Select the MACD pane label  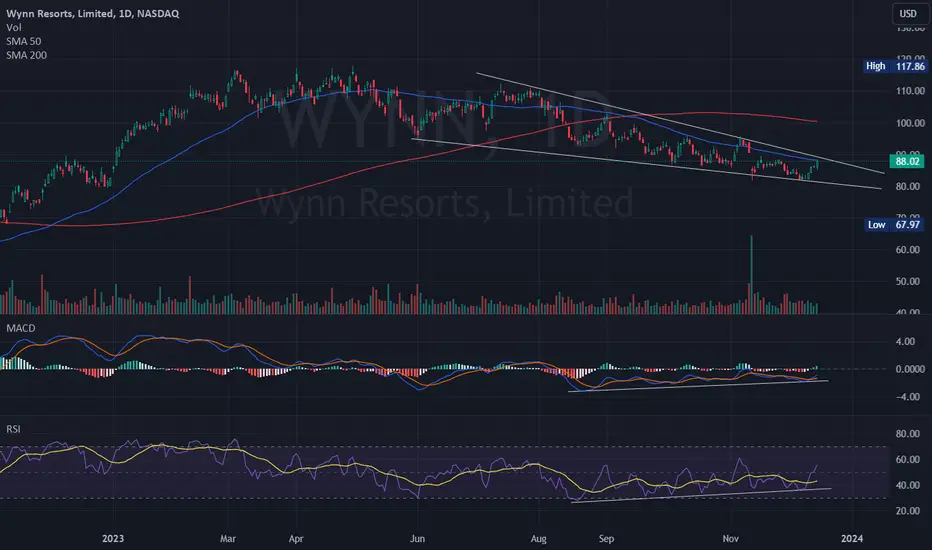[x=20, y=328]
